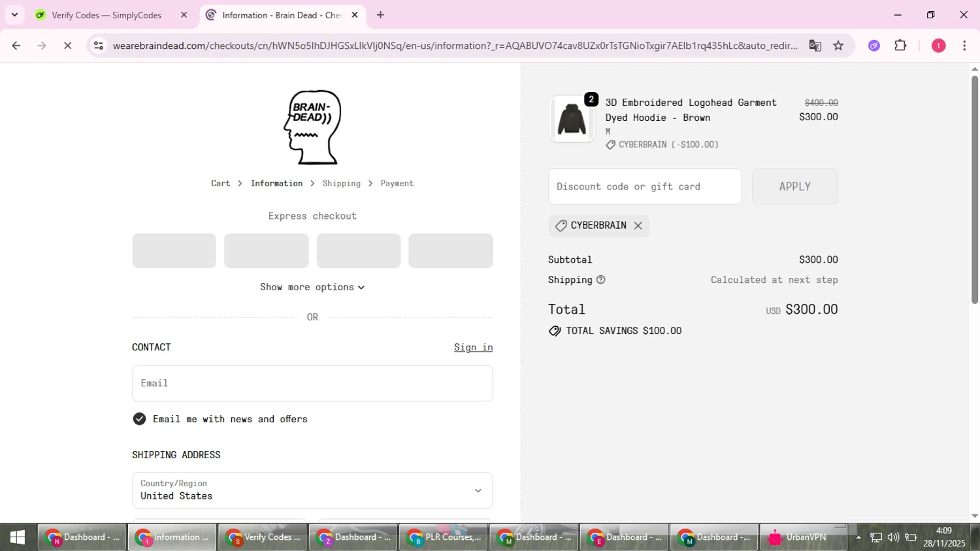980x551 pixels.
Task: View site information icon in address bar
Action: pos(99,46)
